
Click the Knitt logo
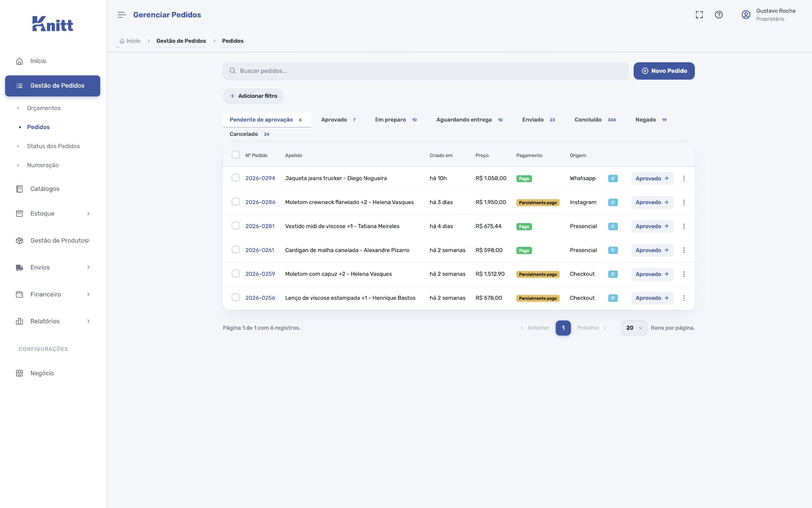click(53, 24)
